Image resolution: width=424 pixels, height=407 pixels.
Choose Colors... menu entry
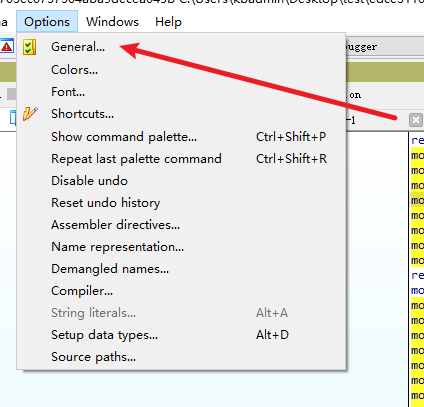pyautogui.click(x=181, y=70)
